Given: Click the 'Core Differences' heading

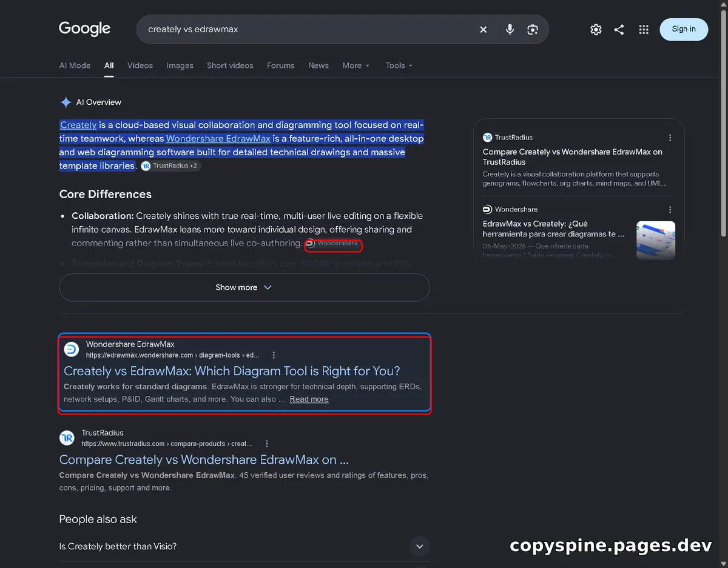Looking at the screenshot, I should pyautogui.click(x=106, y=195).
